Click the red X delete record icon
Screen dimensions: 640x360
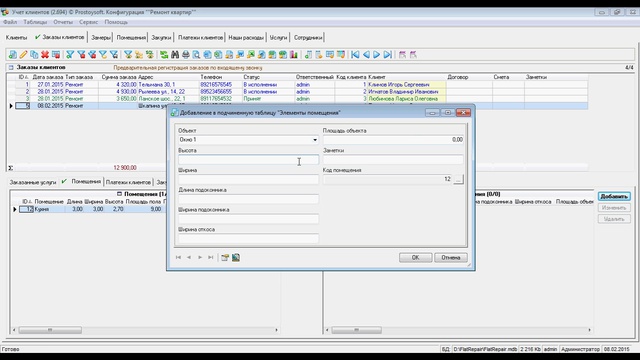[45, 54]
